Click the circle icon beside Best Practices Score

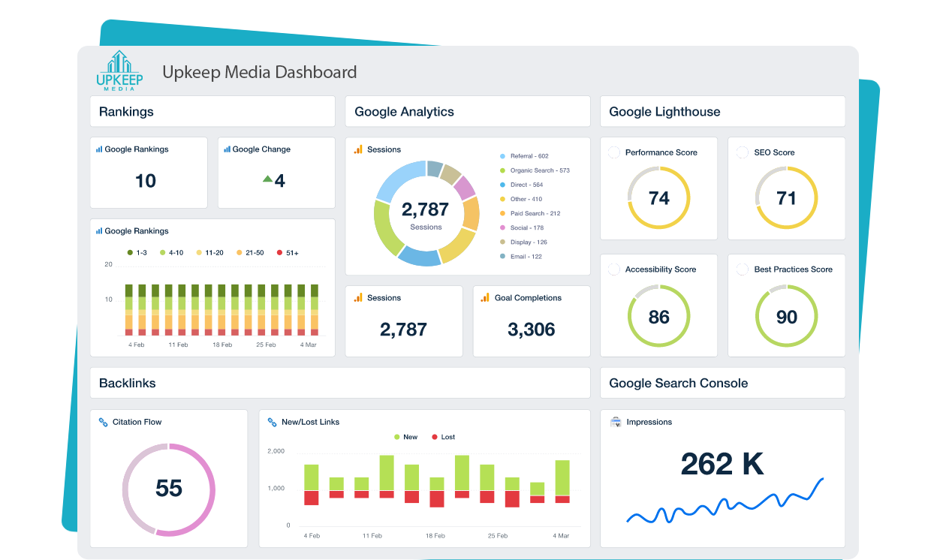[742, 269]
